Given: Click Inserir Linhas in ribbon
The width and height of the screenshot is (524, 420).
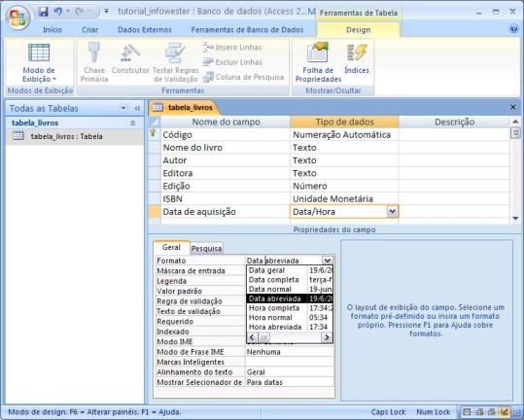Looking at the screenshot, I should [232, 47].
